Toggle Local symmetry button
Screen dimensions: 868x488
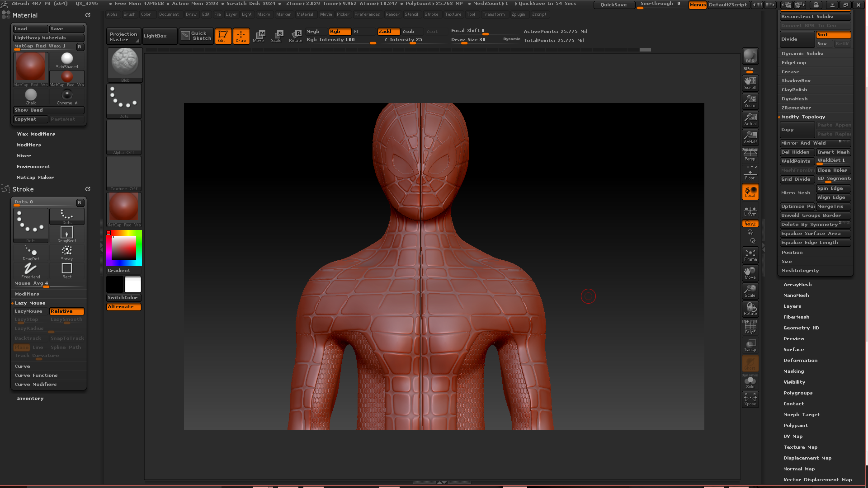point(750,192)
